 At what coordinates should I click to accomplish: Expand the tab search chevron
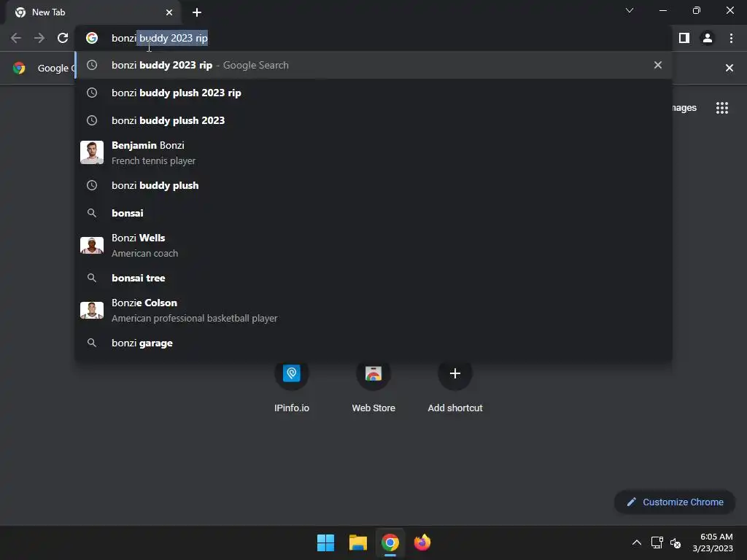630,10
